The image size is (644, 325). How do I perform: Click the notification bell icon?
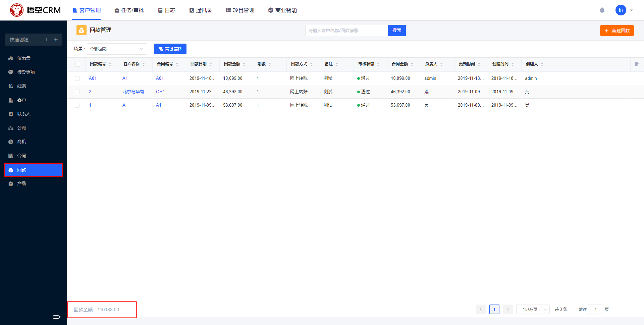tap(602, 10)
